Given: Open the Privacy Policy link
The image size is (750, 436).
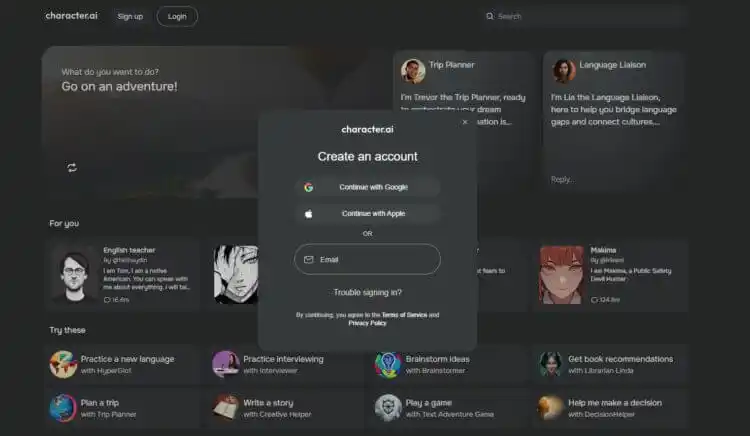Looking at the screenshot, I should pos(367,323).
